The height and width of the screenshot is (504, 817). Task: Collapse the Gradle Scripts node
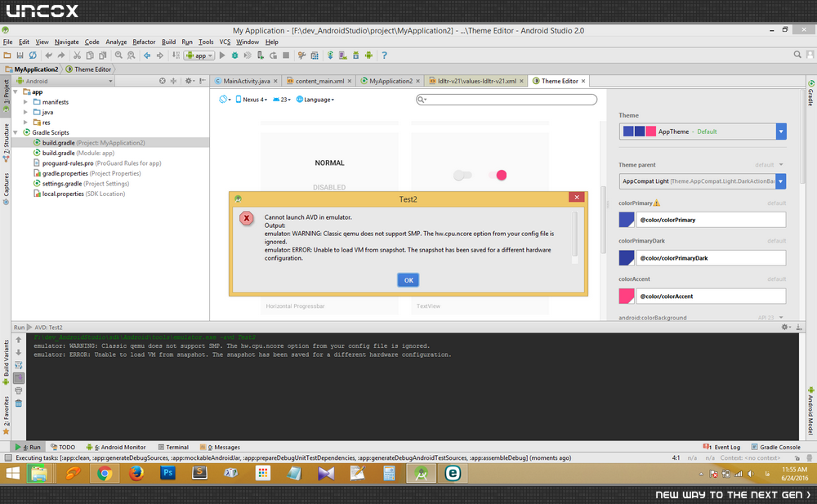point(16,132)
